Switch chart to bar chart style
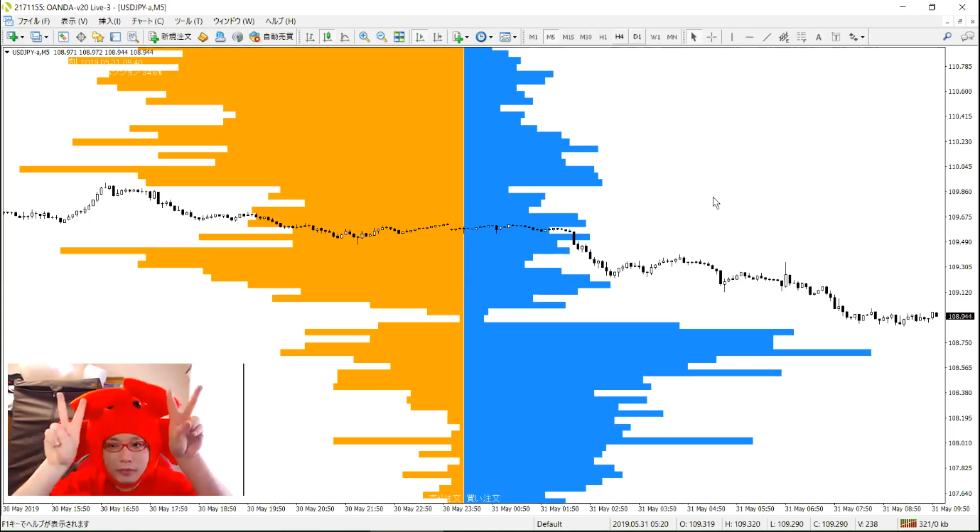 click(310, 37)
